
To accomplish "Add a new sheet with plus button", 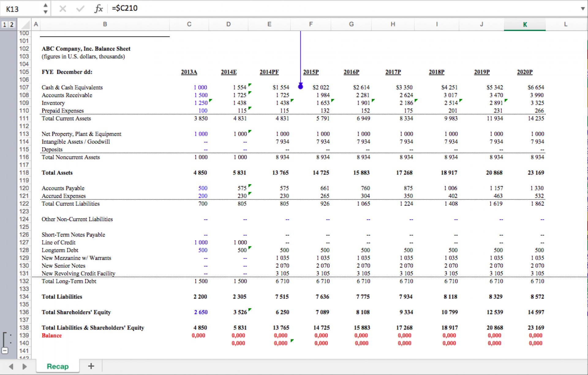I will 91,366.
